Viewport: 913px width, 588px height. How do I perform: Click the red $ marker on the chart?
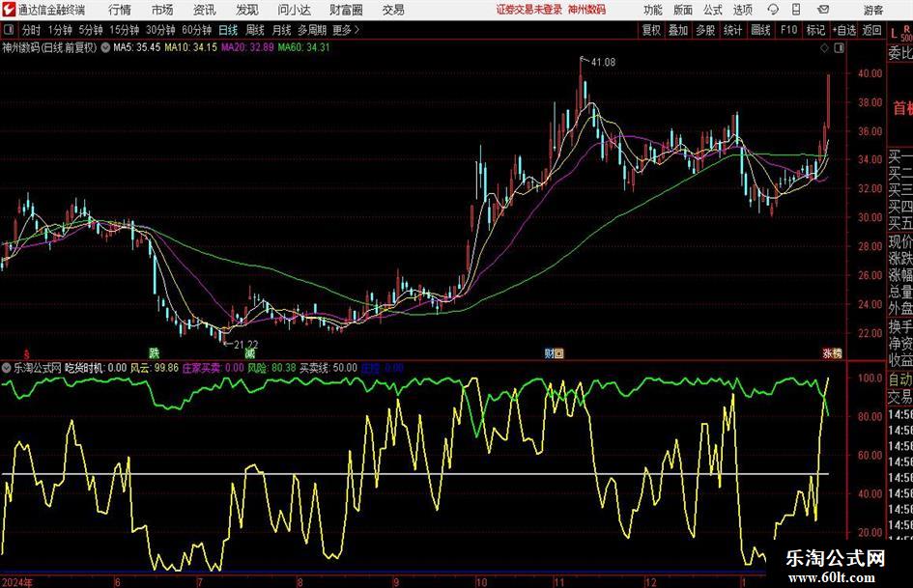[26, 353]
